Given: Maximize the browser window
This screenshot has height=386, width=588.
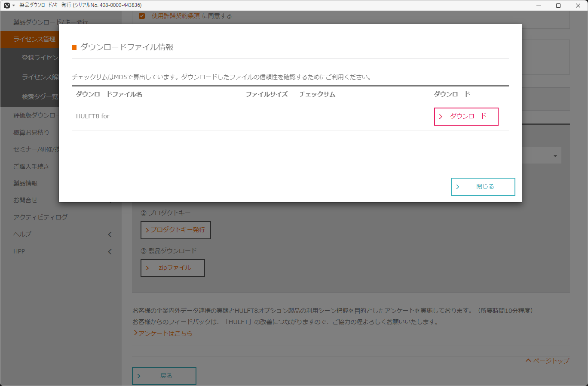Looking at the screenshot, I should [558, 6].
